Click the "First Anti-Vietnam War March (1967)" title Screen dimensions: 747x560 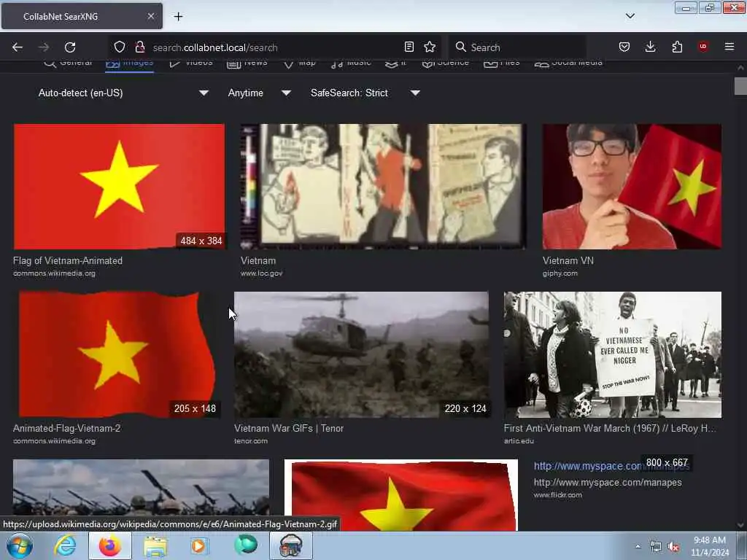[x=610, y=428]
